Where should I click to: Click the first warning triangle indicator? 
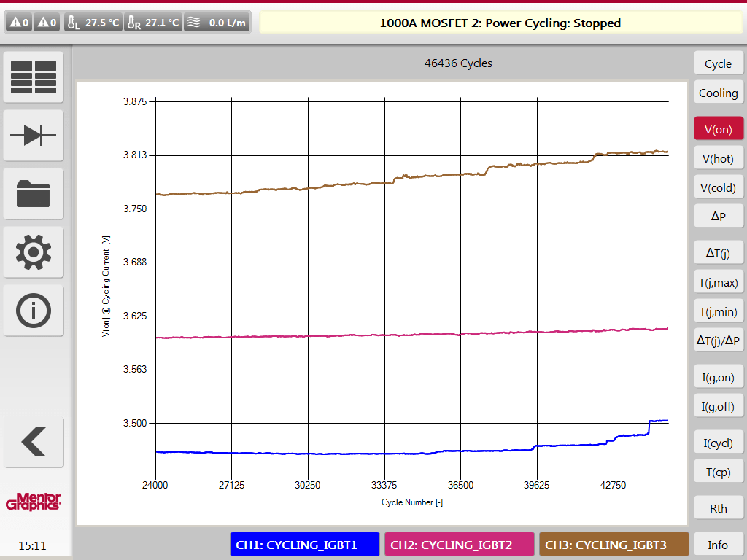pos(19,23)
